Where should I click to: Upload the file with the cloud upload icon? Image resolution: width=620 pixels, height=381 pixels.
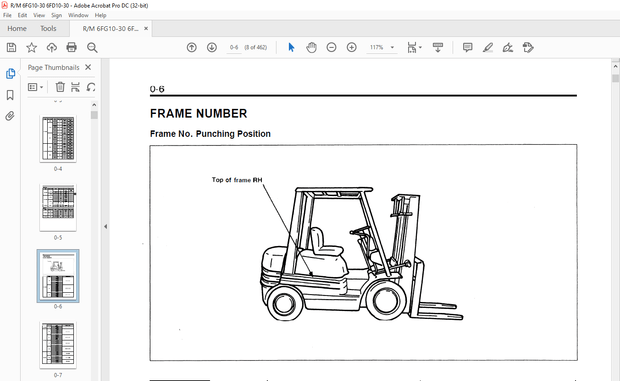pyautogui.click(x=52, y=48)
